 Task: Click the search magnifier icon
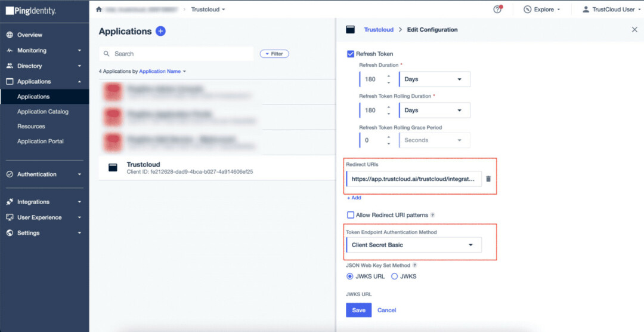point(106,54)
